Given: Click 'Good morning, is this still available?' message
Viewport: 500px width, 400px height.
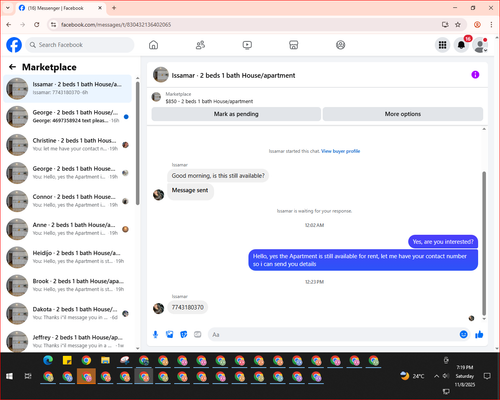Looking at the screenshot, I should (x=218, y=176).
